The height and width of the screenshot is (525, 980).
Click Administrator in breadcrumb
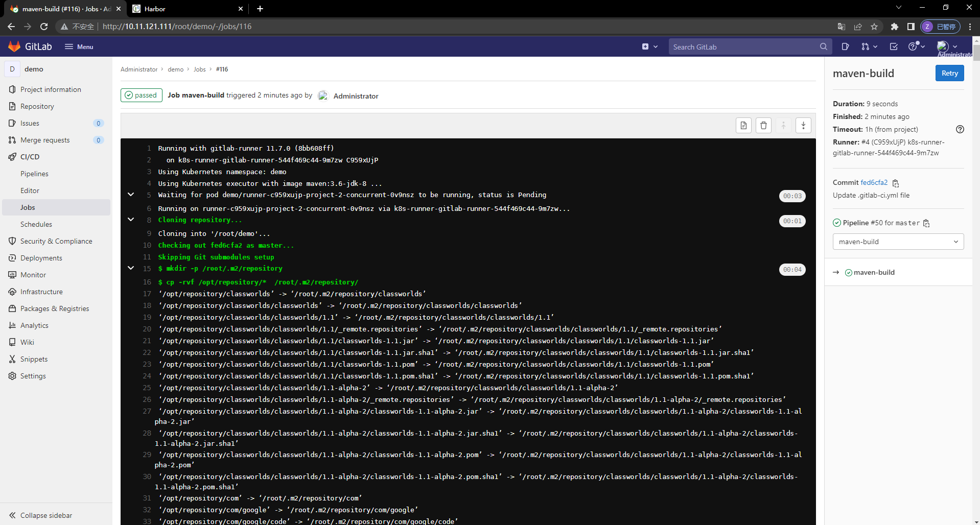(139, 69)
